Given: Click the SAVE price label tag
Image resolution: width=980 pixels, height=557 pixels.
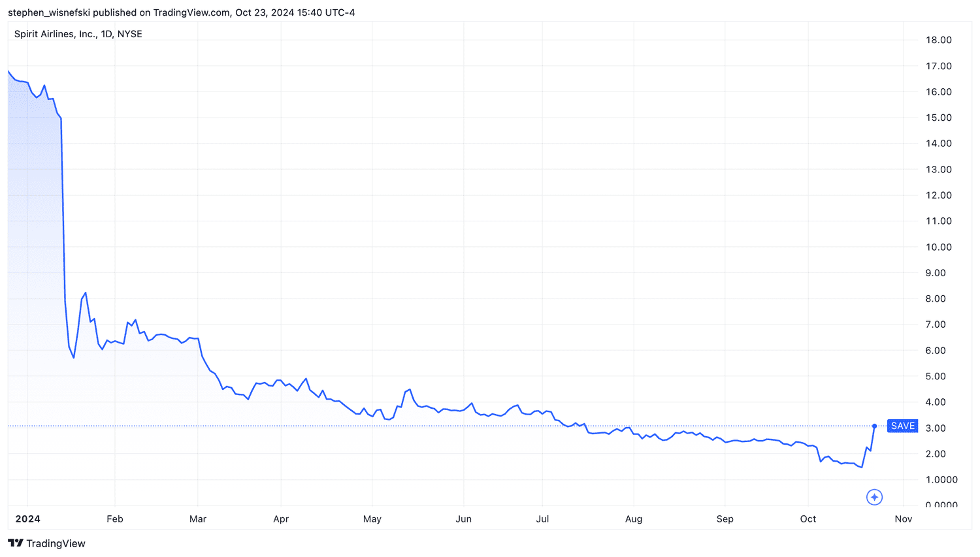Looking at the screenshot, I should [902, 426].
